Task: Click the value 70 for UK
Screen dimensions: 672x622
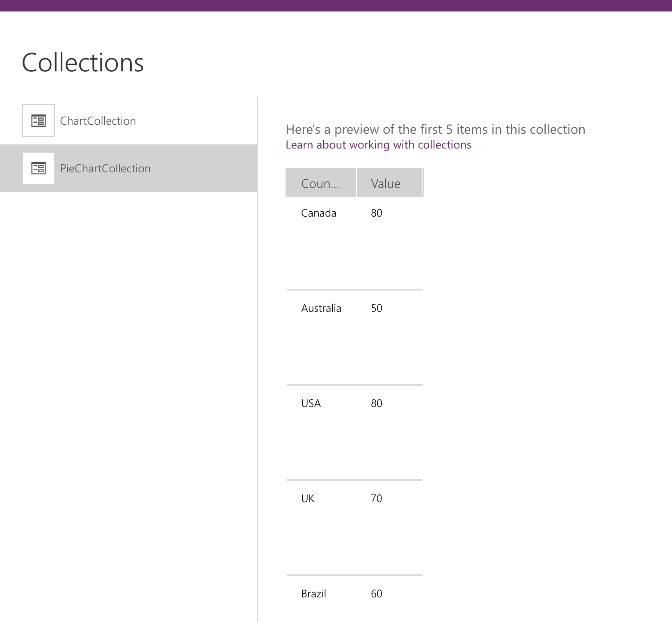Action: pos(376,498)
